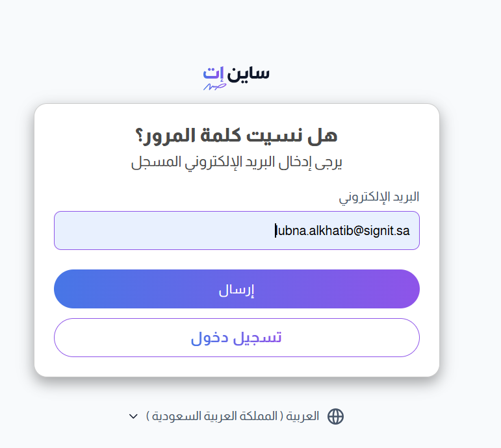Click the 'lubna.alkhatib@signit.sa' email text
Screen dimensions: 501x448
(x=342, y=230)
